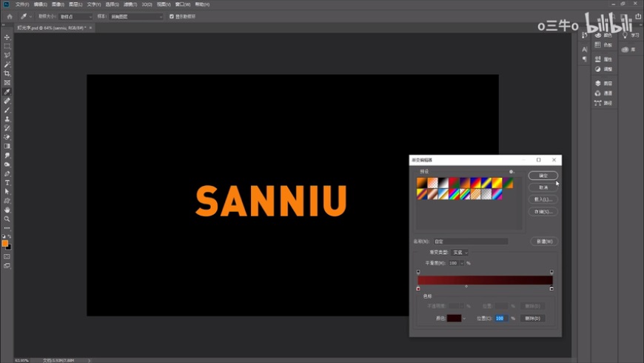Toggle the 显示取样环 checkbox

click(x=172, y=16)
